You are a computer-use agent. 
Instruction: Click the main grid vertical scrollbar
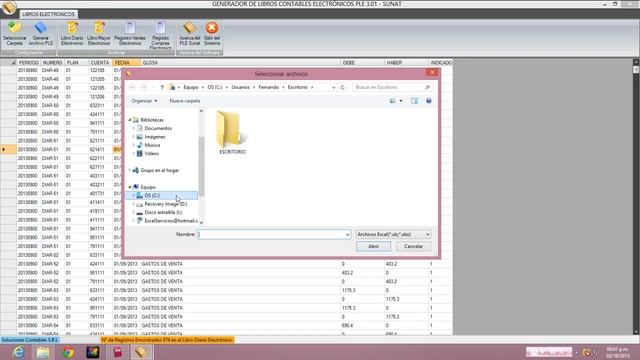click(636, 197)
